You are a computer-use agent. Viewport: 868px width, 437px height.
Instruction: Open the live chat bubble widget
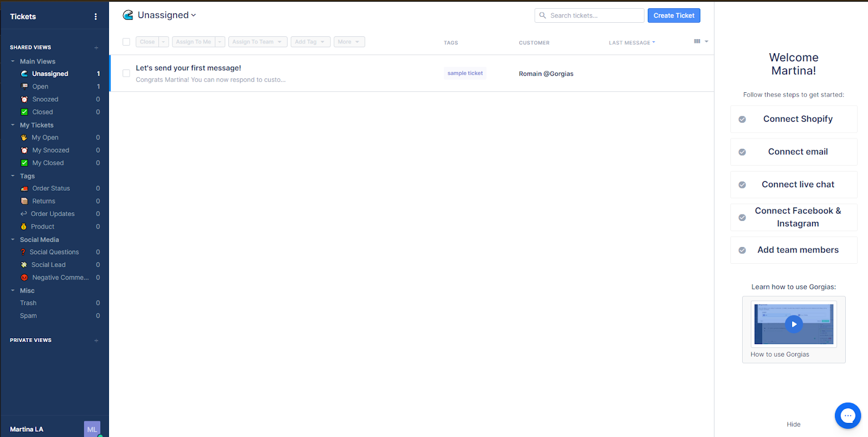(847, 416)
